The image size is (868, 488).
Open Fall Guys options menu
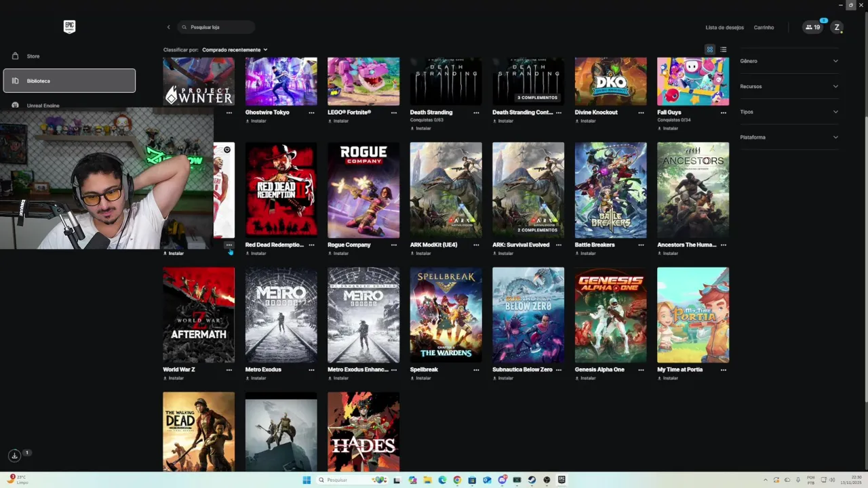click(724, 113)
